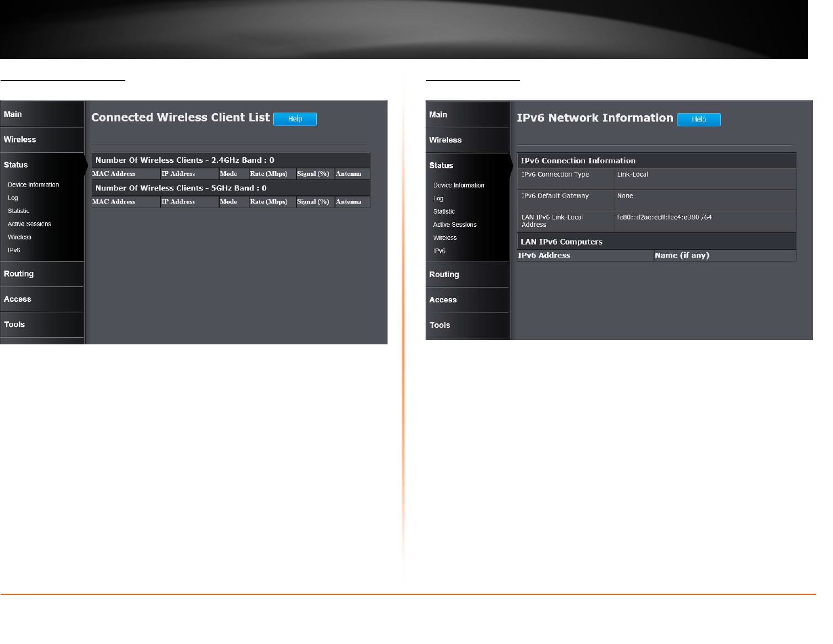Open Log in IPv6 panel sidebar

point(438,199)
